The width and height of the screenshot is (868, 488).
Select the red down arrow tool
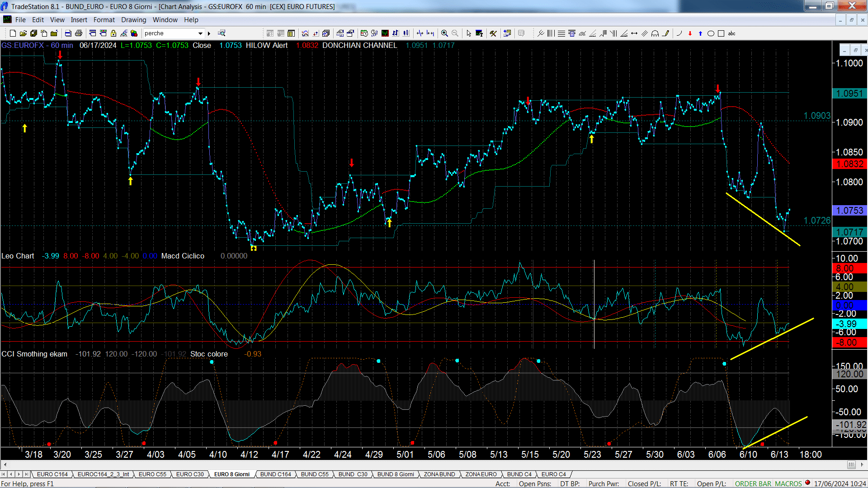tap(690, 33)
